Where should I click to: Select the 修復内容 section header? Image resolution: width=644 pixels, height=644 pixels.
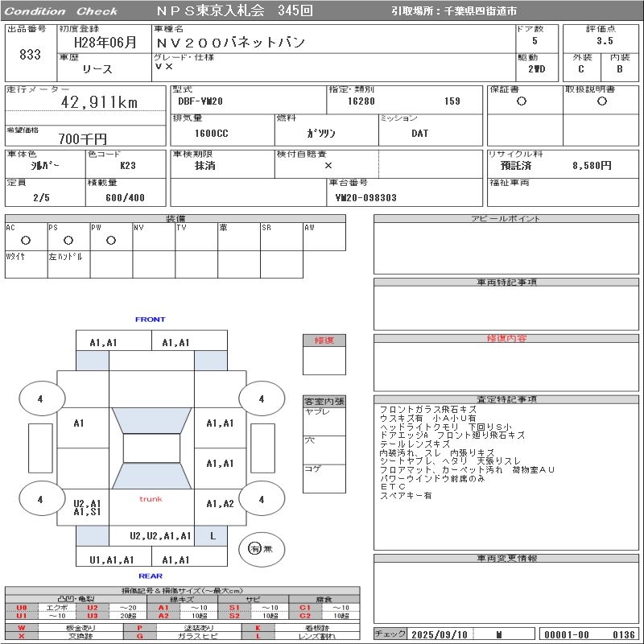pos(506,339)
